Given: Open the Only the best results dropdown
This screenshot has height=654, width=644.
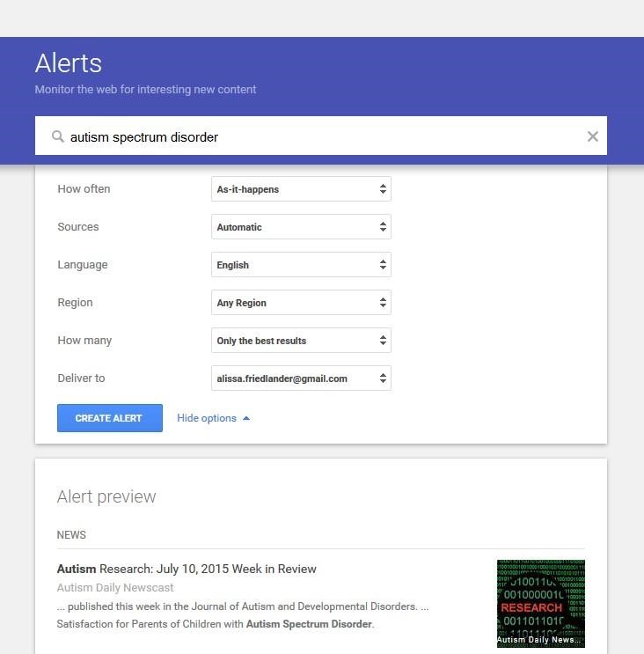Looking at the screenshot, I should coord(301,341).
